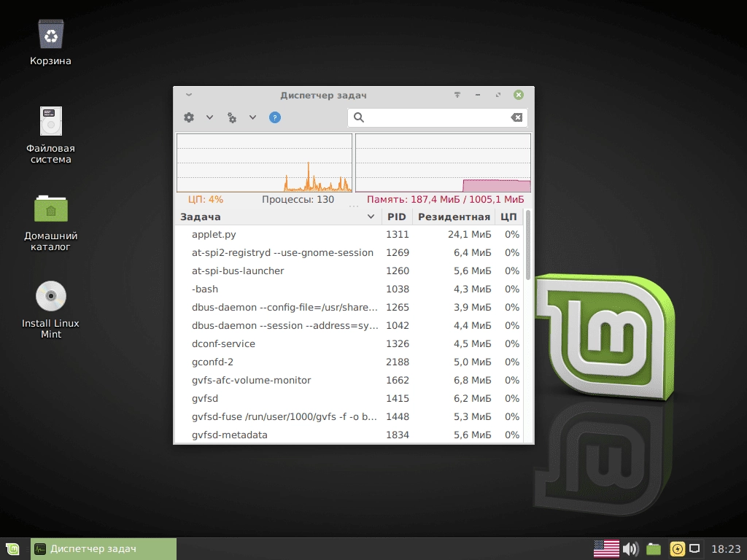Viewport: 747px width, 560px height.
Task: Click PID value 2188
Action: click(x=398, y=362)
